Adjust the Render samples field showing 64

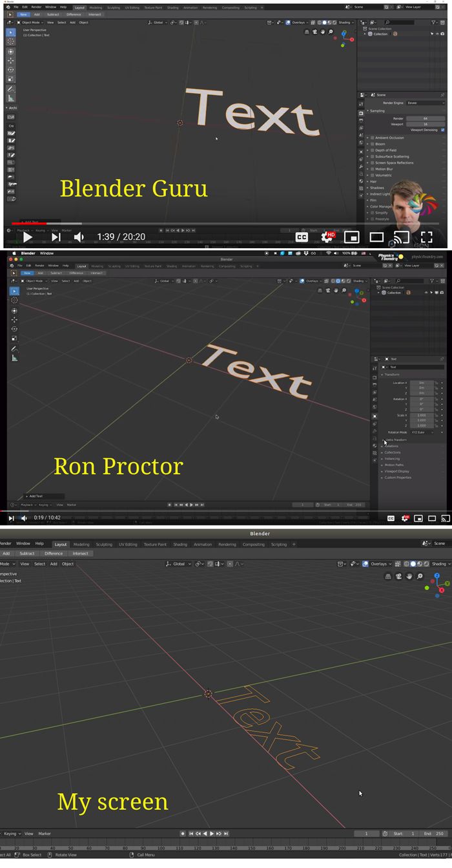pyautogui.click(x=425, y=118)
